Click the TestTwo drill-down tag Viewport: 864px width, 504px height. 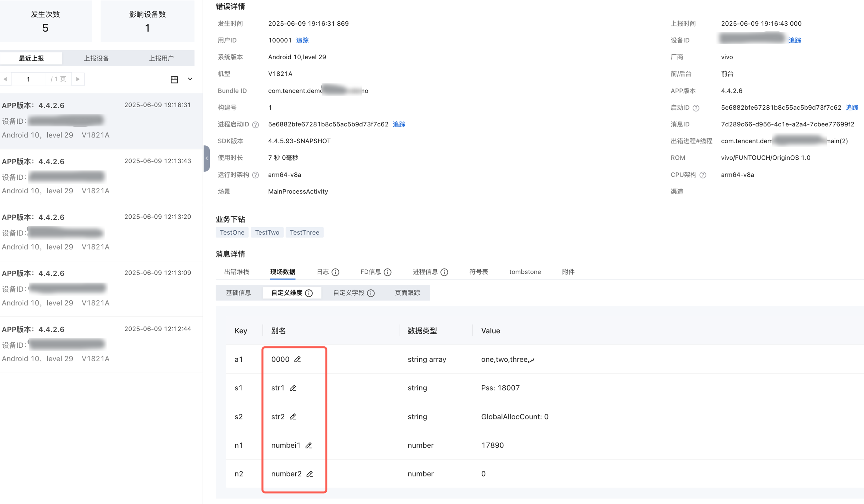(267, 232)
